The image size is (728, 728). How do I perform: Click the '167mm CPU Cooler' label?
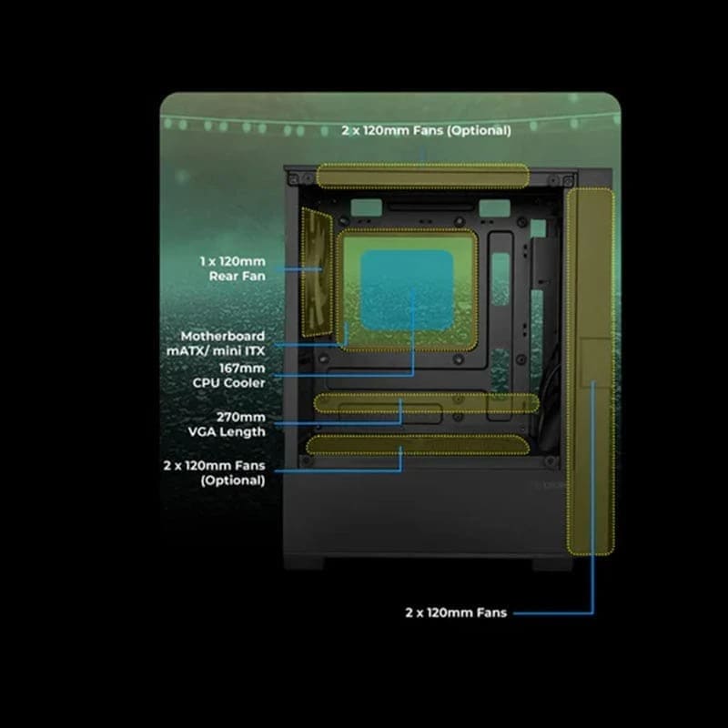229,376
